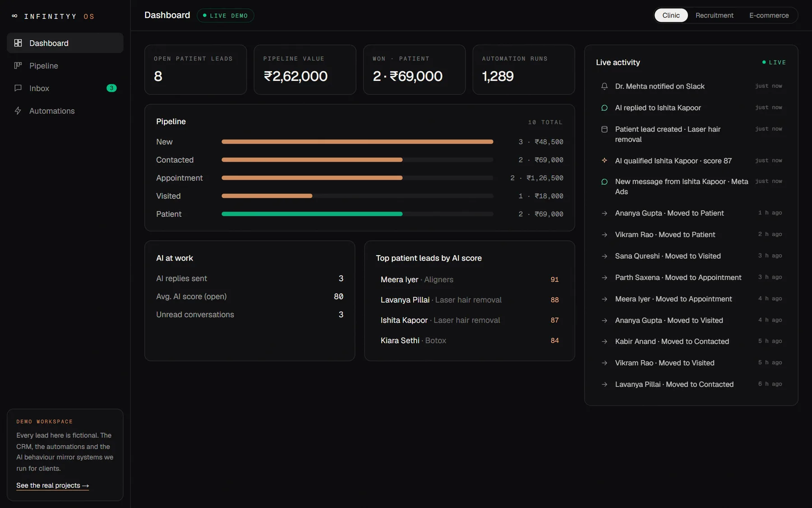The width and height of the screenshot is (812, 508).
Task: Select the Kiara Sethi Botox lead row
Action: tap(470, 340)
